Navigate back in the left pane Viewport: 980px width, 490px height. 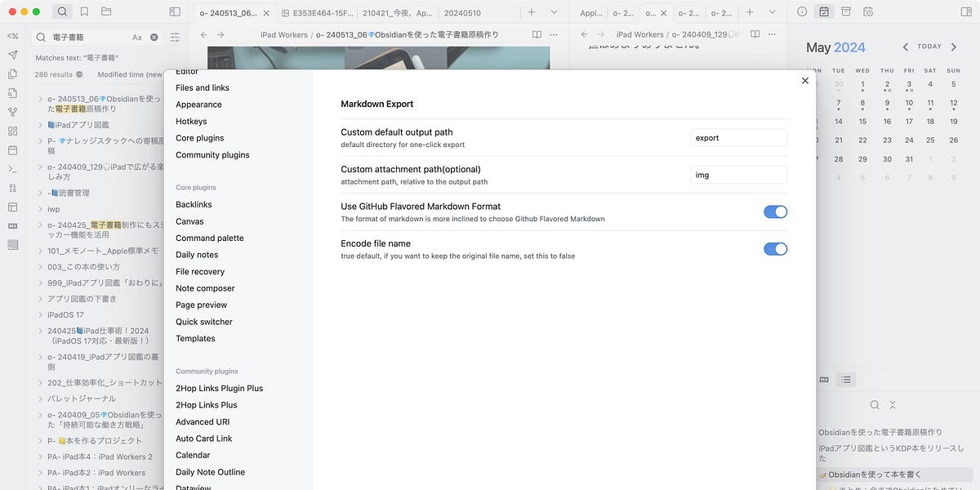coord(203,34)
